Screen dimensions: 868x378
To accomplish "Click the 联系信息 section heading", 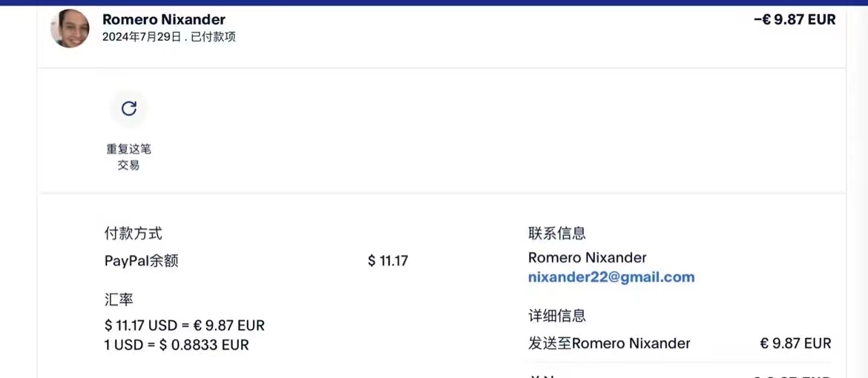I will [557, 233].
